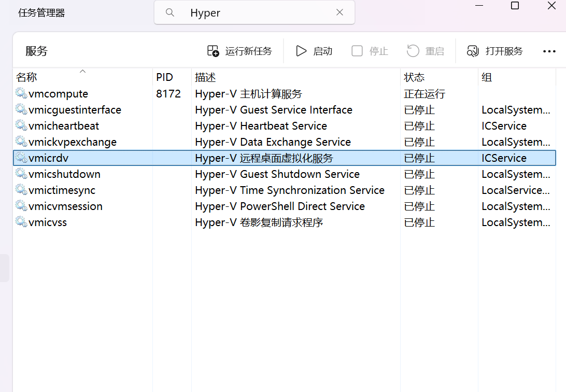Image resolution: width=566 pixels, height=392 pixels.
Task: Click LocalService... group in vmictimesync row
Action: [x=516, y=190]
